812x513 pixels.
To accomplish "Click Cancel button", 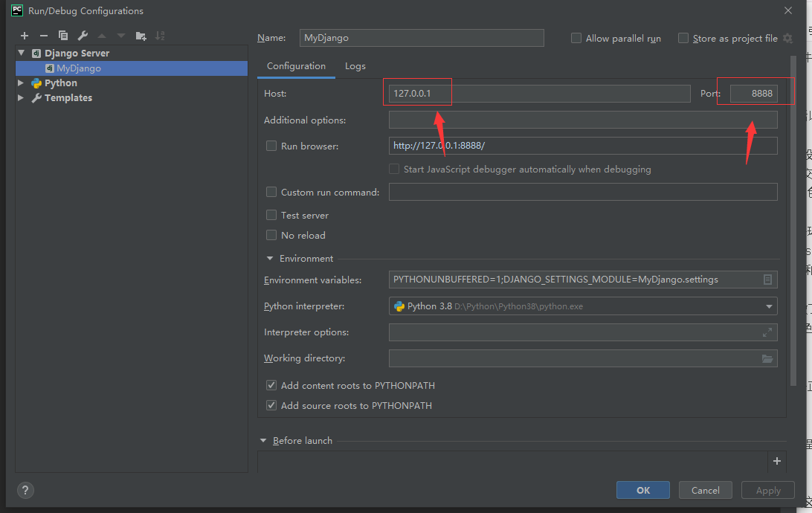I will click(706, 490).
